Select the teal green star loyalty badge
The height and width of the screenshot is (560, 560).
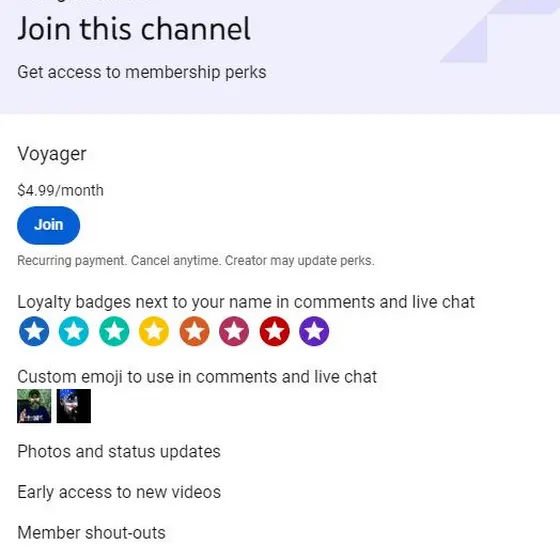coord(114,331)
